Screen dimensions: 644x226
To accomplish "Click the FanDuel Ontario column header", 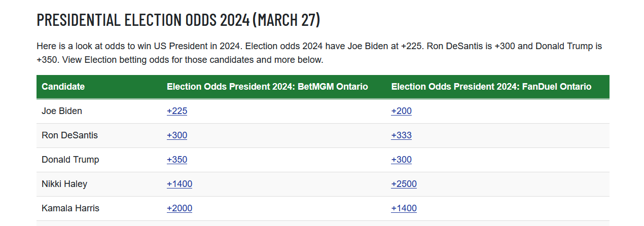I will 491,87.
